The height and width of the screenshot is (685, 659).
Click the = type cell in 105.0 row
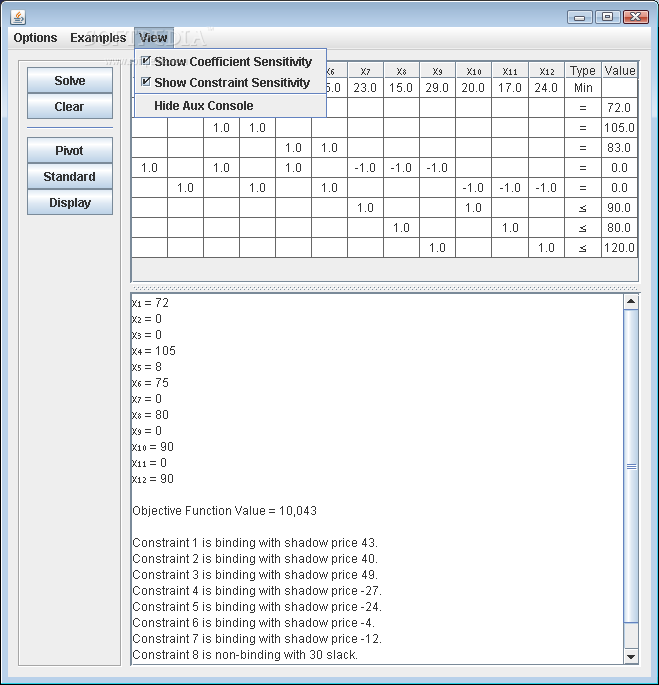(583, 128)
